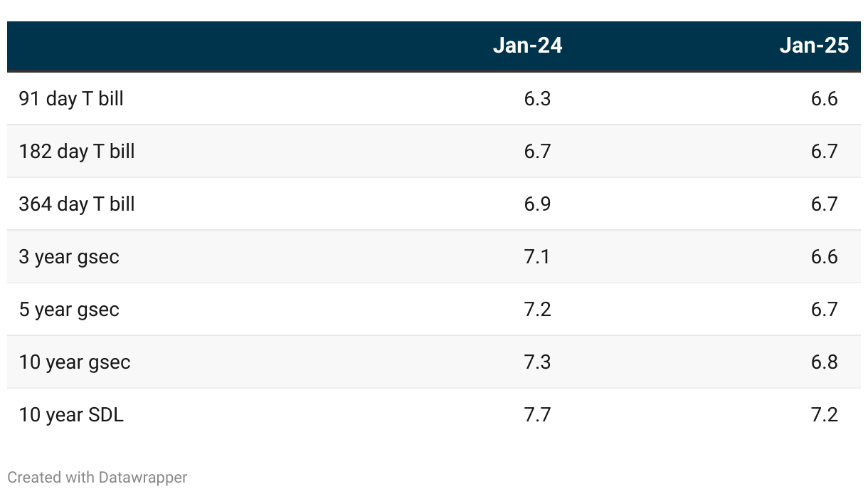Click Jan-24 value 7.3 for 10 year gsec

click(x=537, y=362)
